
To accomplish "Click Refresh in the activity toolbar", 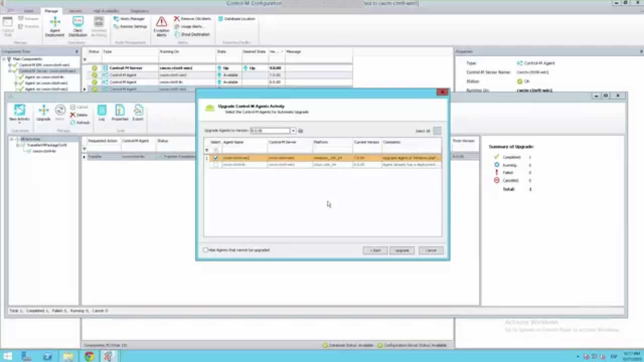I will (80, 122).
